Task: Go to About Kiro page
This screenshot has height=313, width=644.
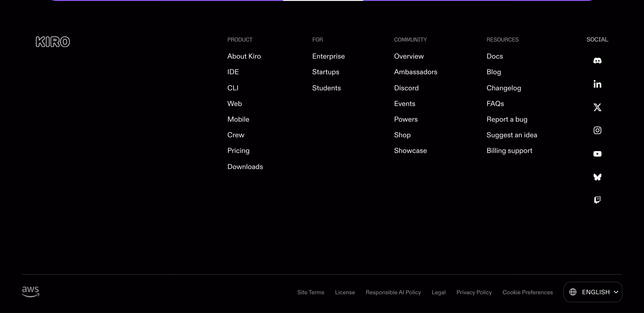Action: tap(244, 56)
